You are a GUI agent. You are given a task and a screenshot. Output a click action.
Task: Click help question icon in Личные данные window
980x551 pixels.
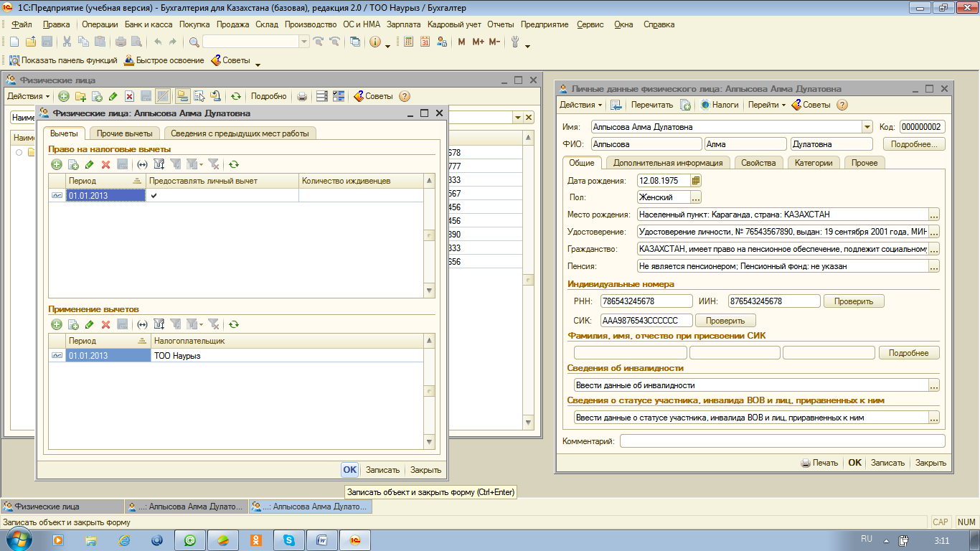point(842,105)
